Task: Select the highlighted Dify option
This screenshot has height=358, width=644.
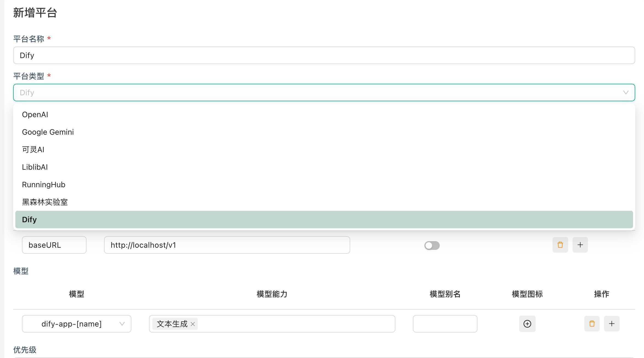Action: 324,220
